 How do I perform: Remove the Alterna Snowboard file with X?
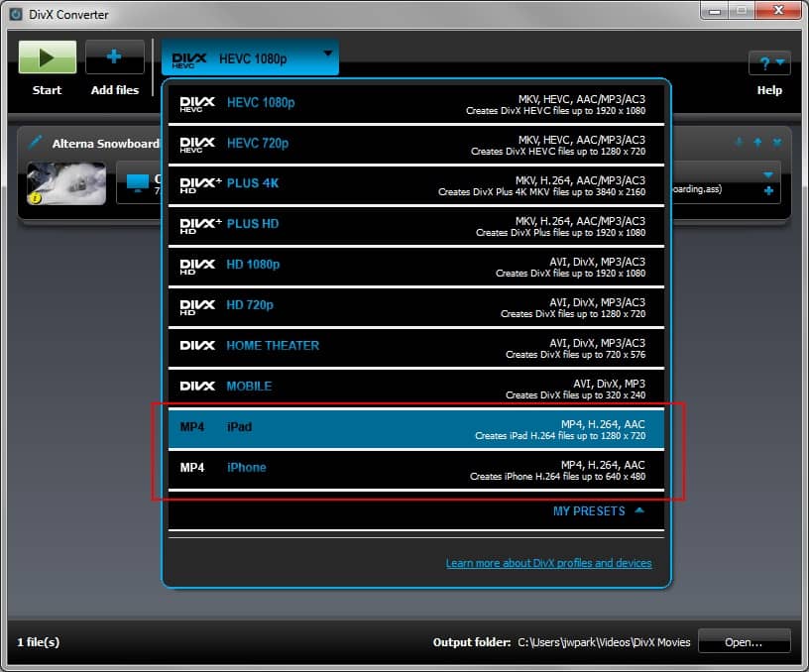click(777, 142)
